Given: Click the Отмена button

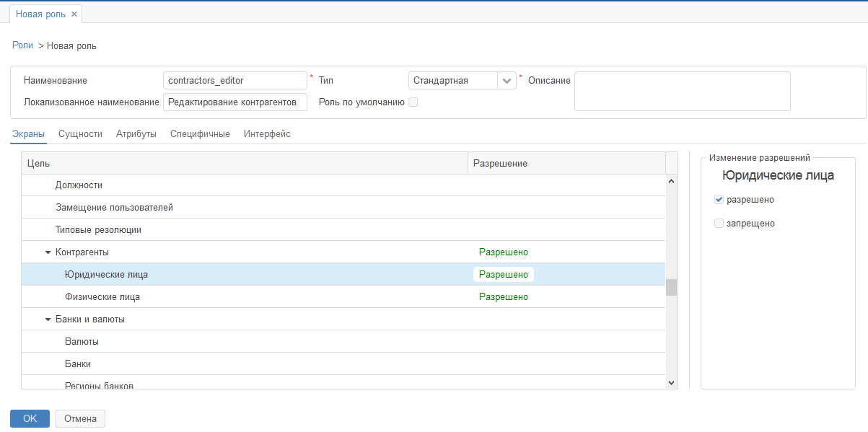Looking at the screenshot, I should point(80,419).
